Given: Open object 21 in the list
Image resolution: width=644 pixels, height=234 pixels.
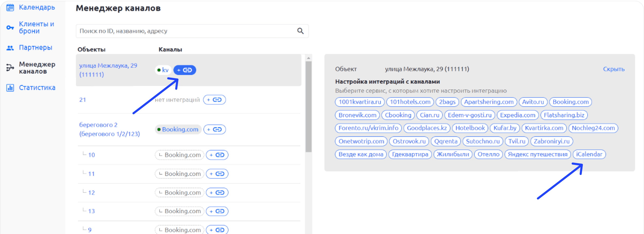Looking at the screenshot, I should (x=82, y=100).
